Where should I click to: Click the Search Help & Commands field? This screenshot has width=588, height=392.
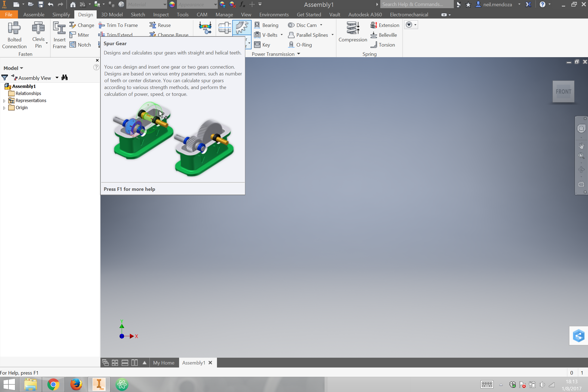(x=416, y=4)
